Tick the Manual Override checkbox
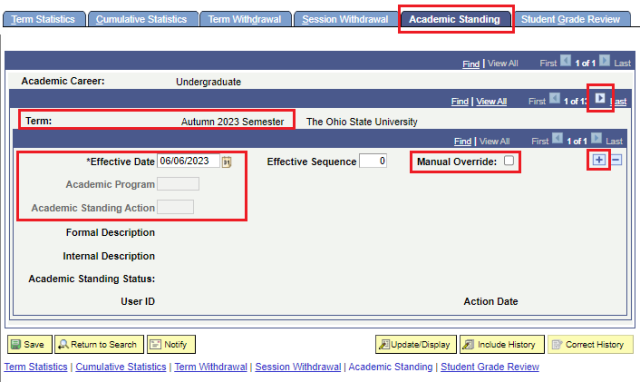 tap(509, 160)
